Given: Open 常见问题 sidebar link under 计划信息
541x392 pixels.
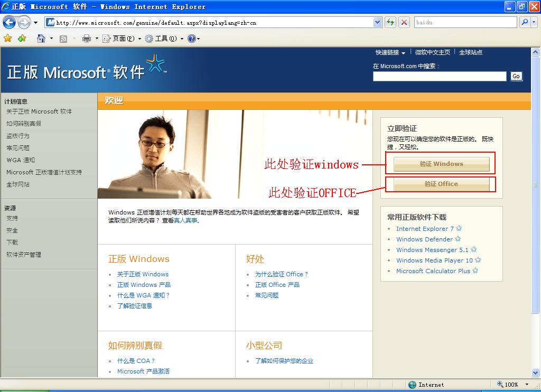Looking at the screenshot, I should click(x=17, y=148).
